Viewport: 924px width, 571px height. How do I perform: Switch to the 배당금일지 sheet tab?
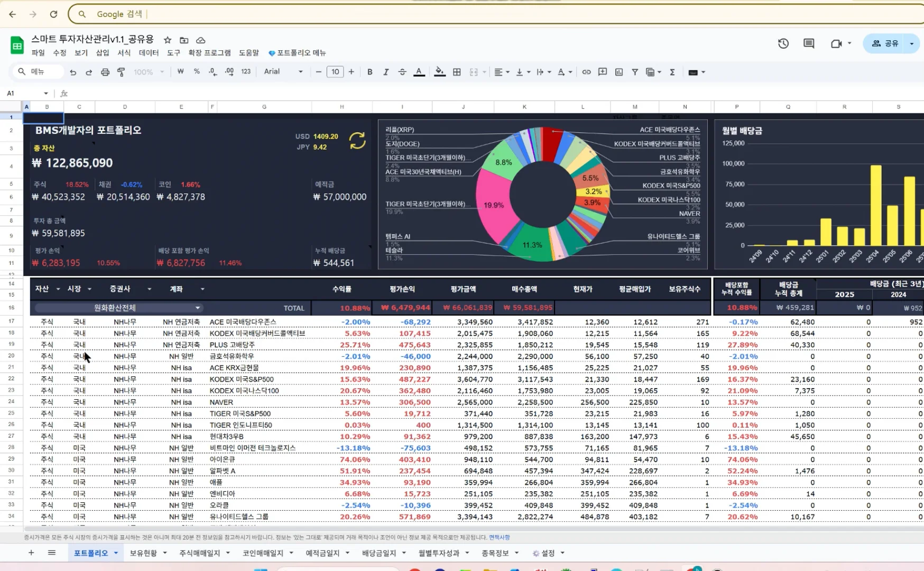click(378, 553)
